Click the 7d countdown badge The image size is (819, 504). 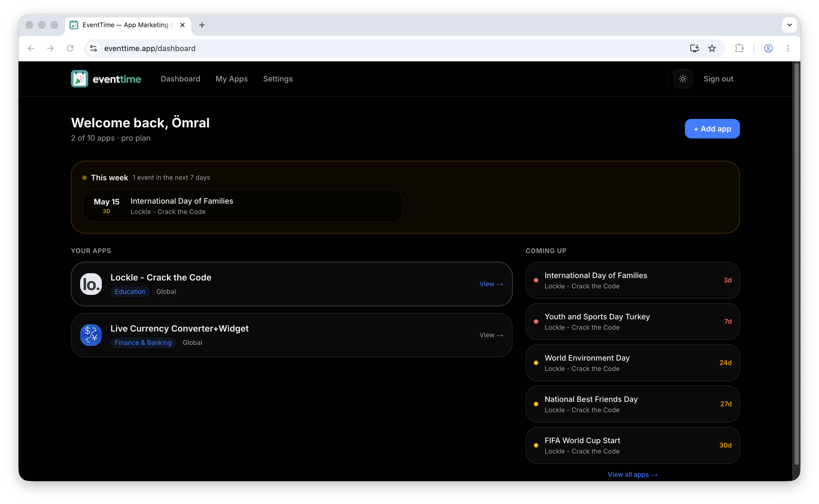pyautogui.click(x=728, y=321)
